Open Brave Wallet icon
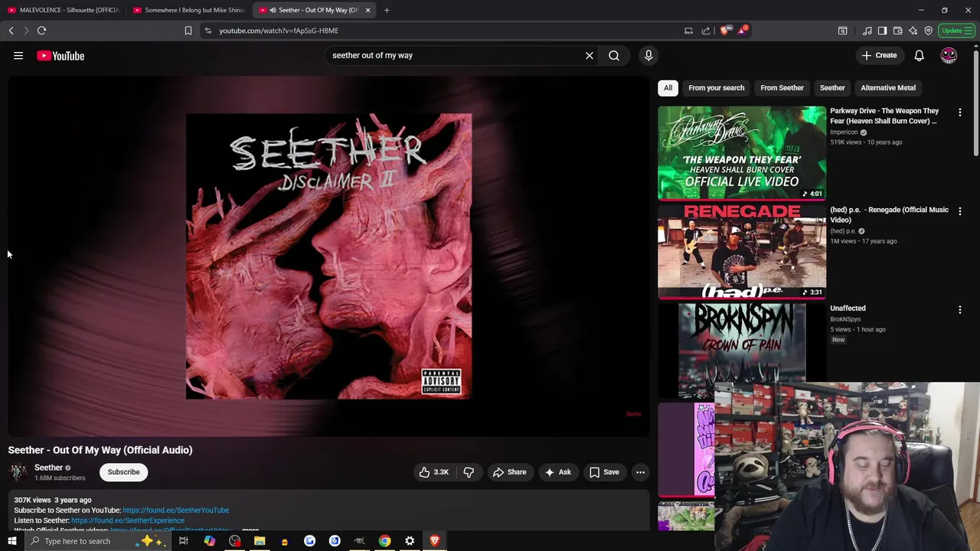 coord(897,31)
